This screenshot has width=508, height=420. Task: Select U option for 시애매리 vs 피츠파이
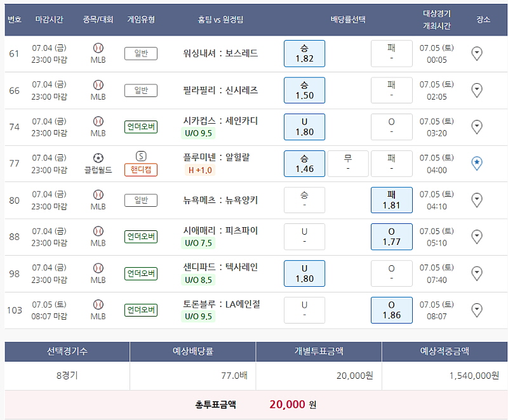[x=304, y=237]
